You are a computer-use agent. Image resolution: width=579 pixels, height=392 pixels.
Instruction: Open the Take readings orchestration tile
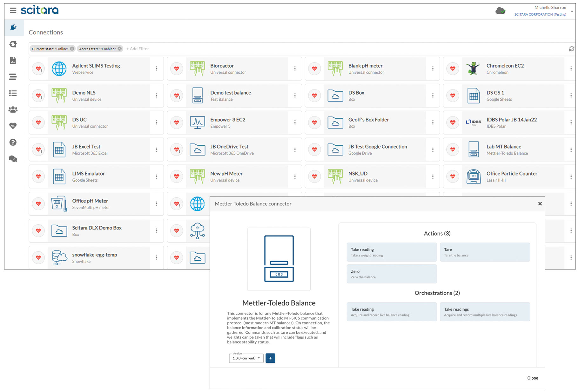click(x=485, y=312)
